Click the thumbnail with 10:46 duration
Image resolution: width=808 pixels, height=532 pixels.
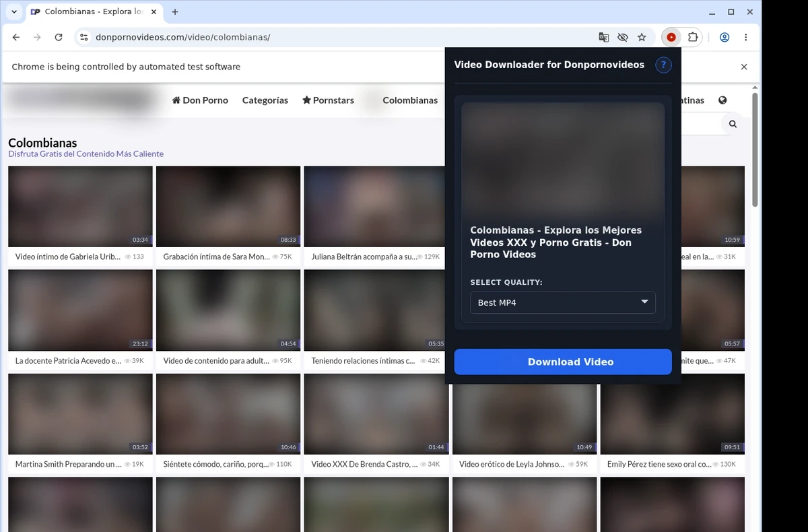[228, 414]
